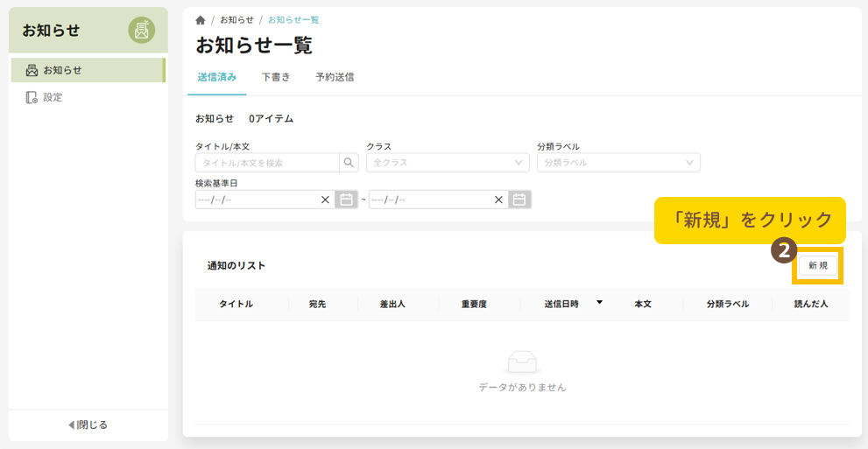Click the search magnifier icon
The height and width of the screenshot is (449, 868).
click(349, 163)
